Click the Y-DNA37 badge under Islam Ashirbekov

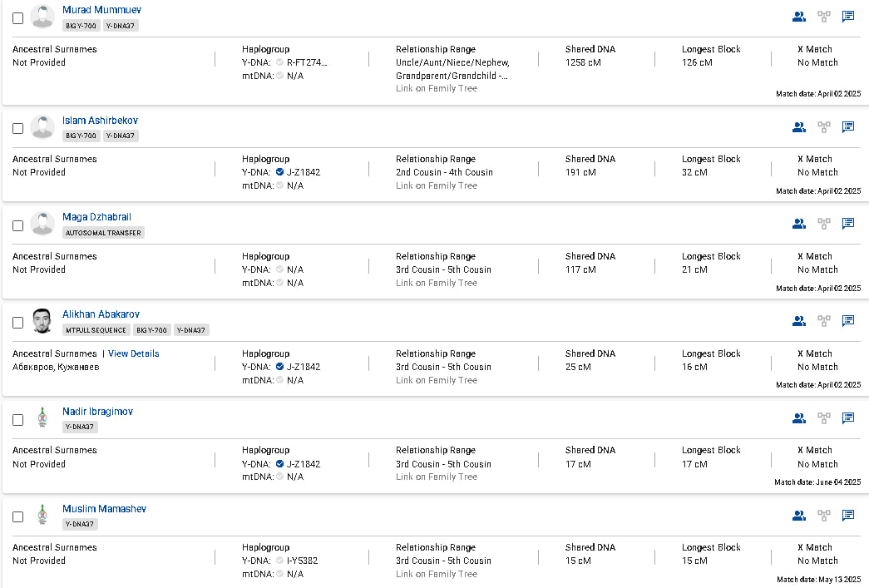point(121,136)
